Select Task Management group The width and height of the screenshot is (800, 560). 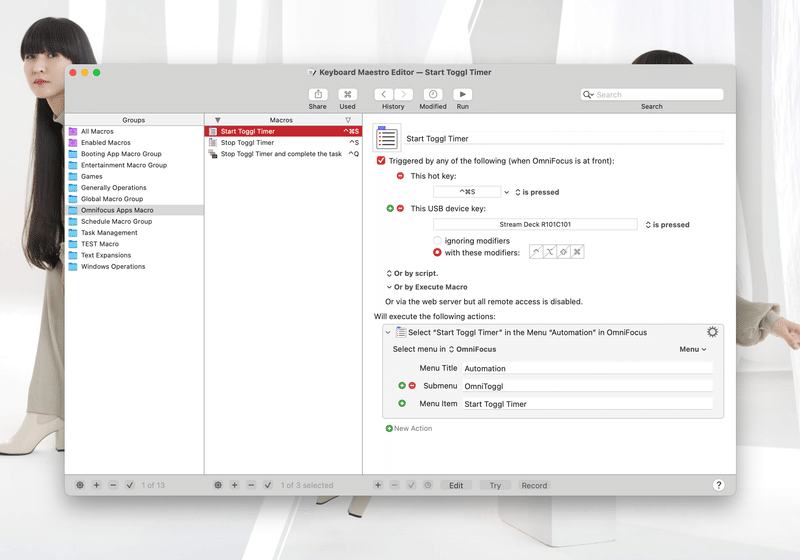pos(135,233)
